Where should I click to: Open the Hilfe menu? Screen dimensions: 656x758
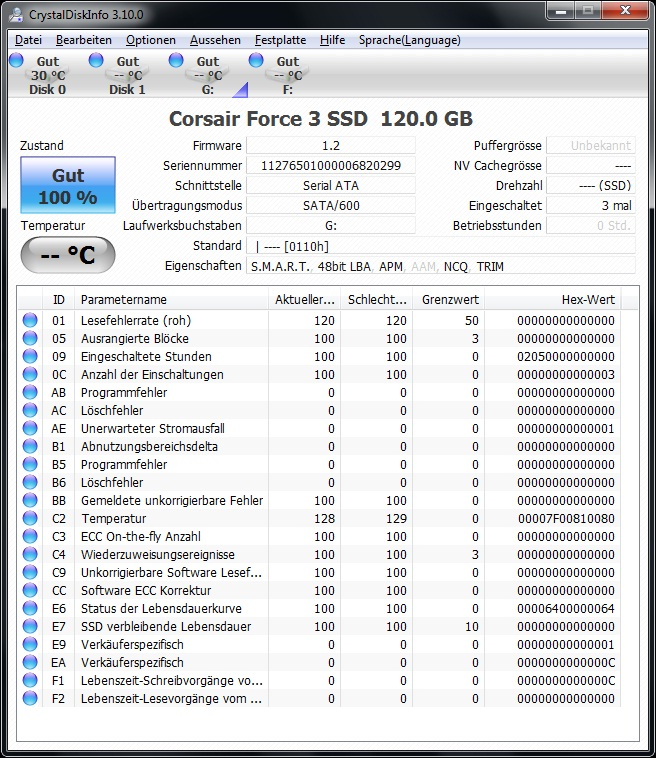tap(333, 40)
